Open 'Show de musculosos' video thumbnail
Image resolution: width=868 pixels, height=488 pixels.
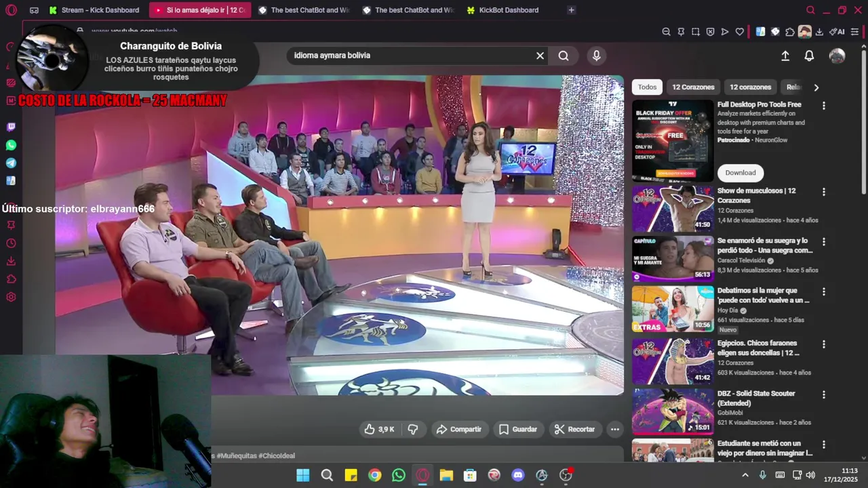click(673, 209)
